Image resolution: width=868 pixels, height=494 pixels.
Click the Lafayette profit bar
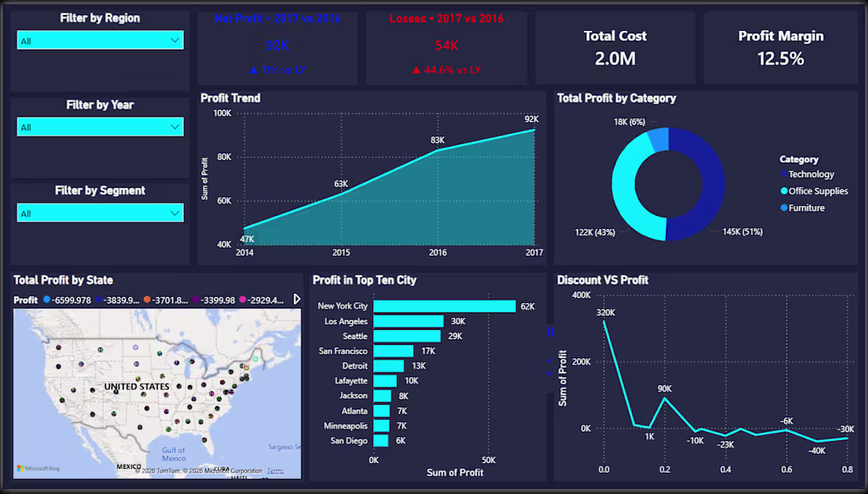[x=385, y=381]
